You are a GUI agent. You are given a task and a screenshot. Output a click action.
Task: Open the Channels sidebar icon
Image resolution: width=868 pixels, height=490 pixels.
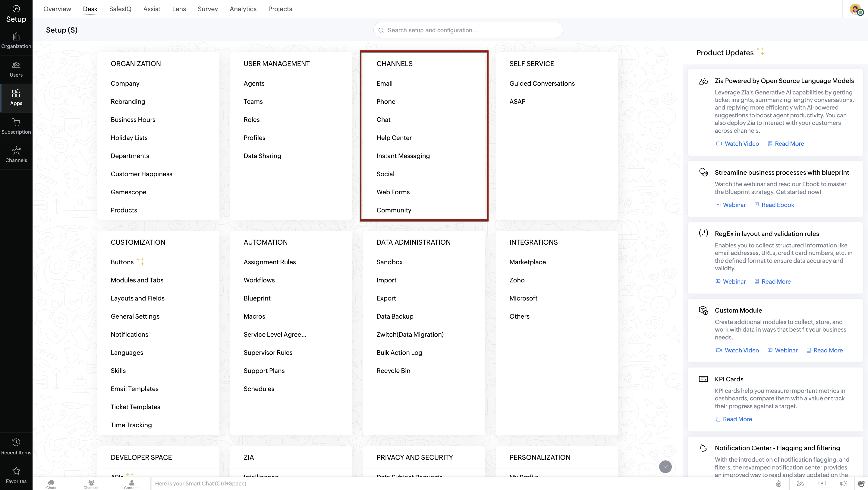pyautogui.click(x=16, y=154)
